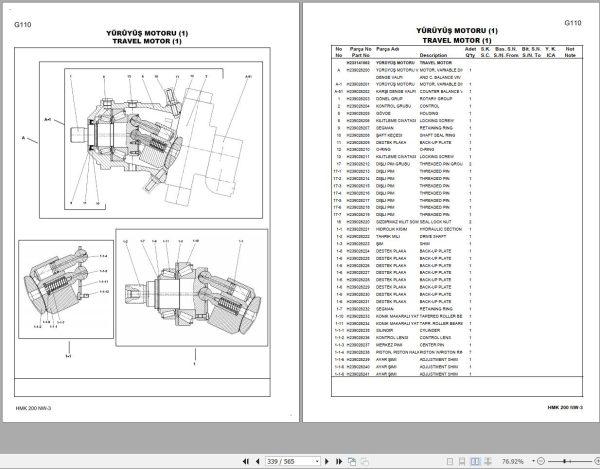Click the CYLINDER description row
Viewport: 600px width, 469px height.
tap(430, 330)
